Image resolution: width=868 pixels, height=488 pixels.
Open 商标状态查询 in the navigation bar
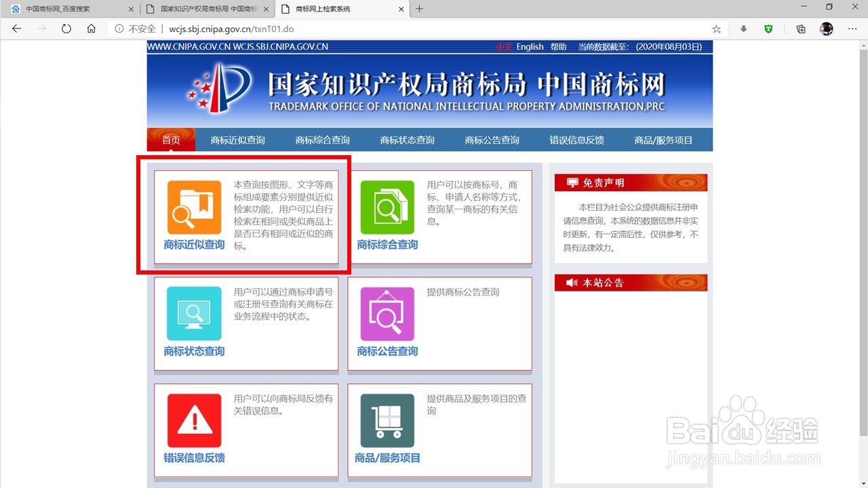(408, 140)
